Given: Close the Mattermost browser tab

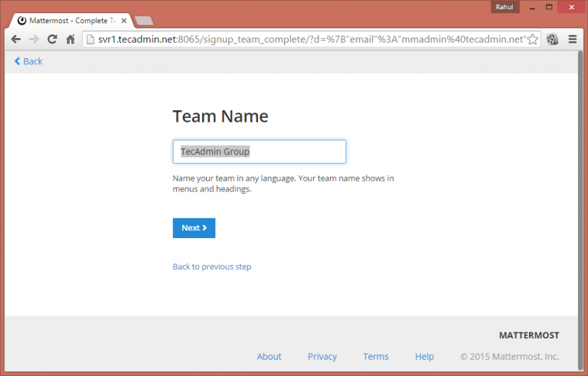Looking at the screenshot, I should click(x=123, y=20).
